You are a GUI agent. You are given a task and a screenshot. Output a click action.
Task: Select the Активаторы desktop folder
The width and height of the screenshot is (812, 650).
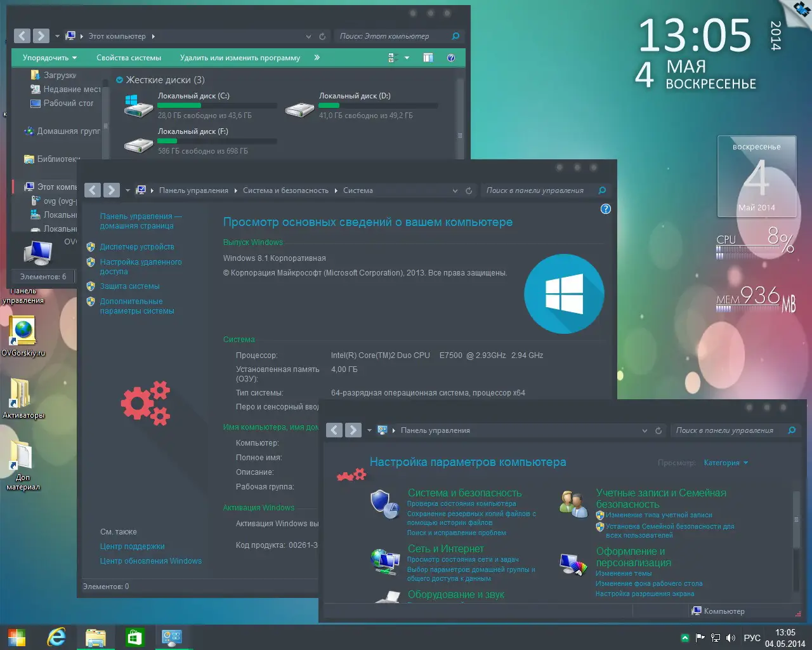(23, 398)
